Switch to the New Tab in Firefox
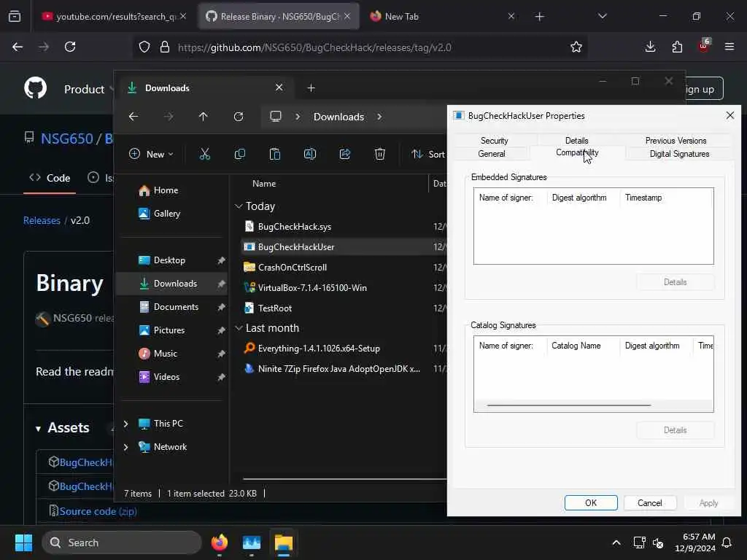This screenshot has height=560, width=747. tap(441, 17)
